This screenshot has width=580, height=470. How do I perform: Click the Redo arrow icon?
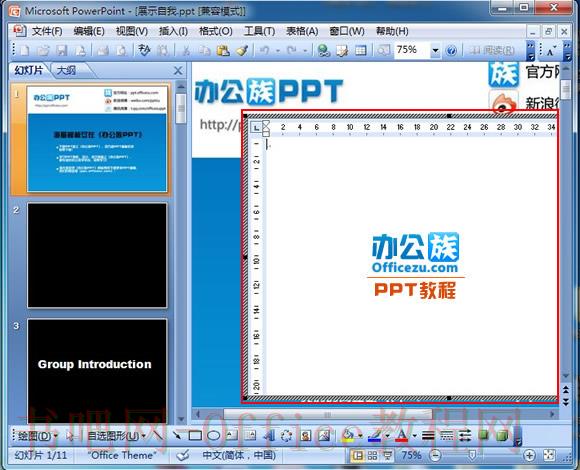tap(292, 50)
